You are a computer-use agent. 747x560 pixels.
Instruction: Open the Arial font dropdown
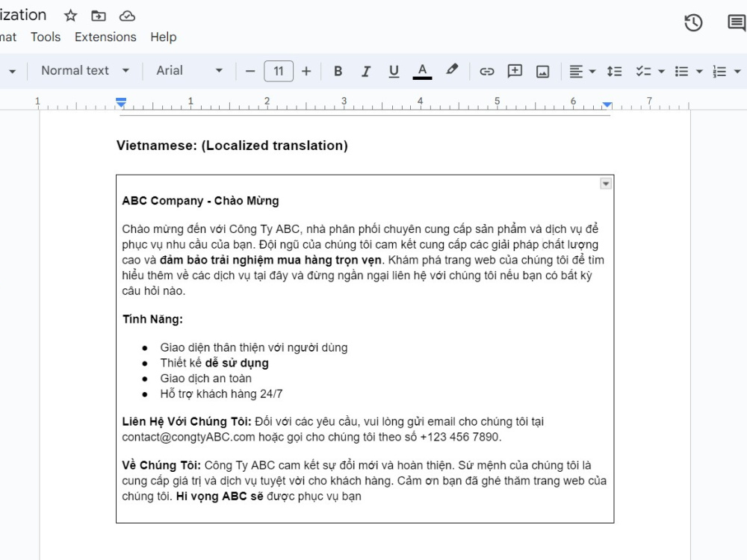(189, 70)
